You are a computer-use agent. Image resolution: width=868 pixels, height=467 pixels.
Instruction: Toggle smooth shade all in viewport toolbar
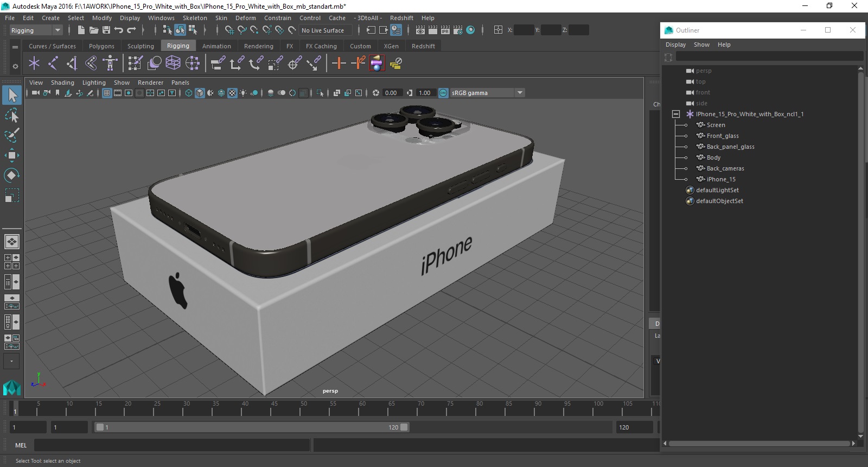(200, 93)
